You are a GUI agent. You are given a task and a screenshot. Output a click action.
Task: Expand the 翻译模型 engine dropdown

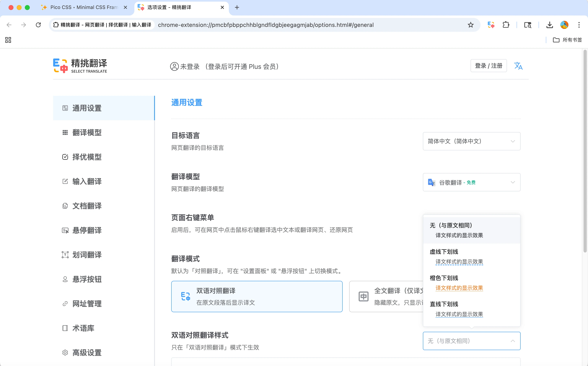point(471,182)
